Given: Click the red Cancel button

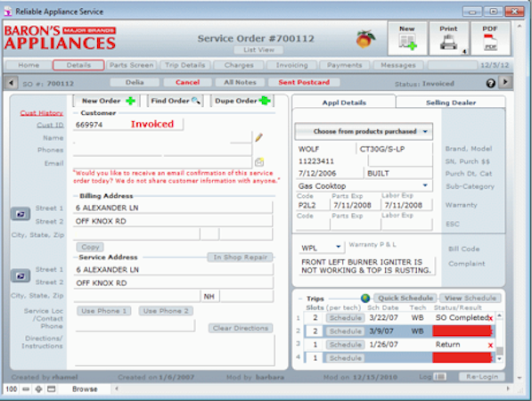Looking at the screenshot, I should click(188, 83).
